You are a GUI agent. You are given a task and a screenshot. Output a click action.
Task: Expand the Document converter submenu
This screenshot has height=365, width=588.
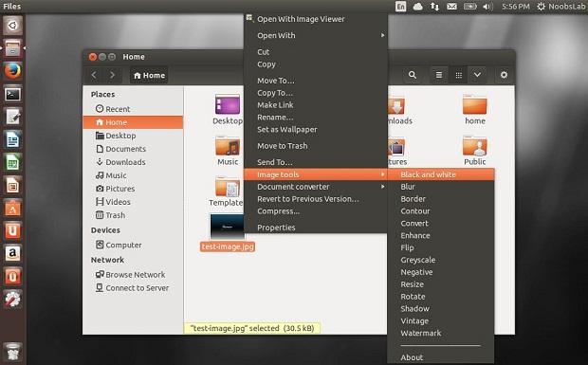[316, 187]
